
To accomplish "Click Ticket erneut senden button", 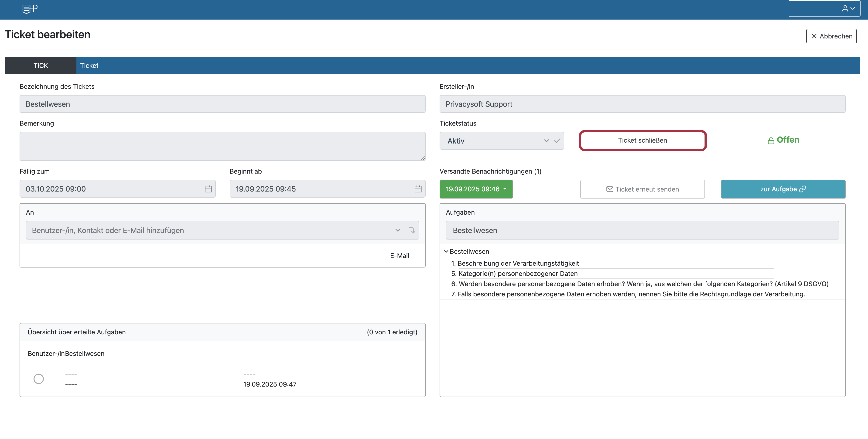I will pos(642,189).
